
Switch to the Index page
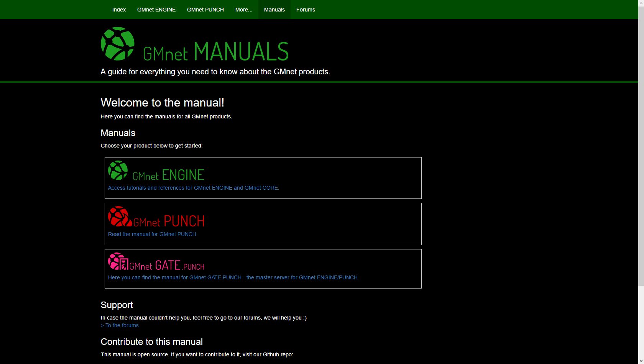coord(119,9)
